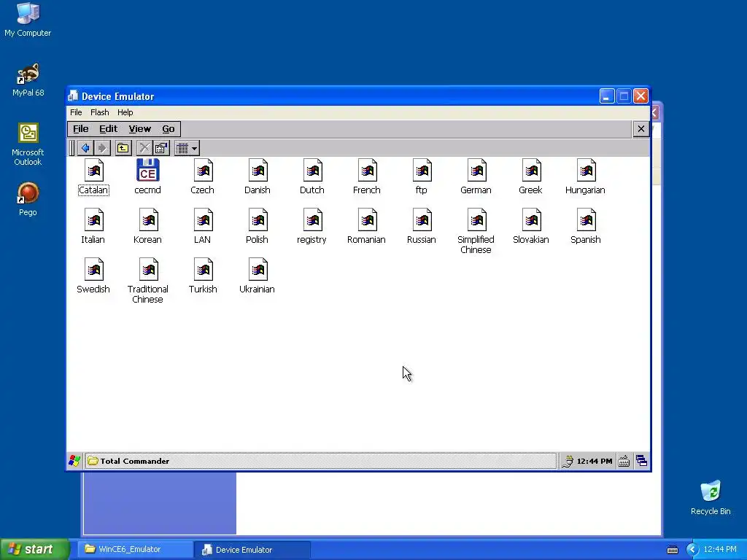The width and height of the screenshot is (747, 560).
Task: Select the Slovakian file icon
Action: [531, 220]
